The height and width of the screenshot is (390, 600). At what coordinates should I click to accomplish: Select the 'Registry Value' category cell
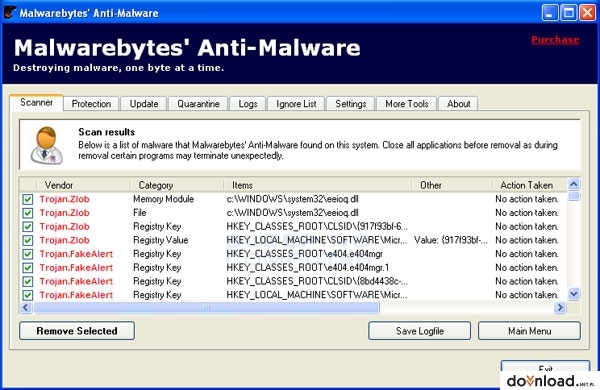click(x=161, y=240)
